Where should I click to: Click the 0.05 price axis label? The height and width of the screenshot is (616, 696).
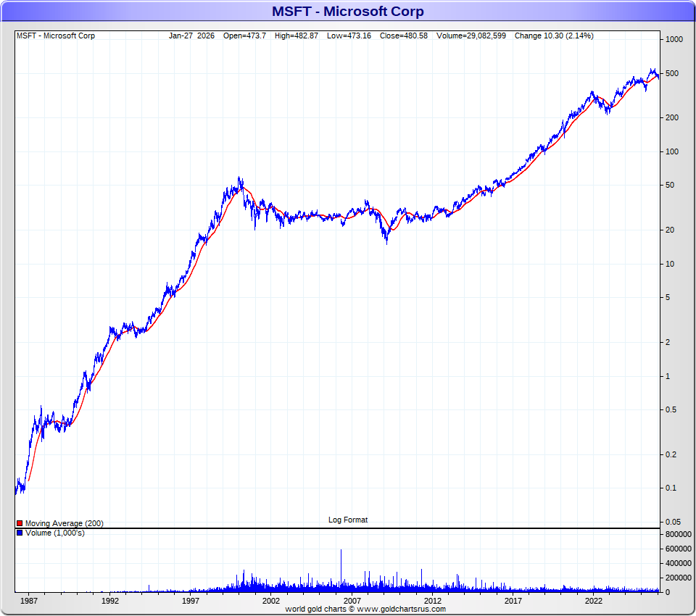[x=674, y=522]
